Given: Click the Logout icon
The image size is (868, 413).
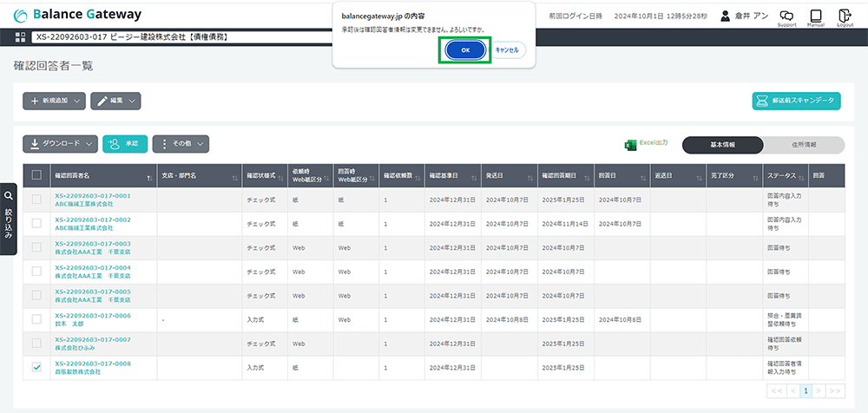Looking at the screenshot, I should tap(845, 16).
